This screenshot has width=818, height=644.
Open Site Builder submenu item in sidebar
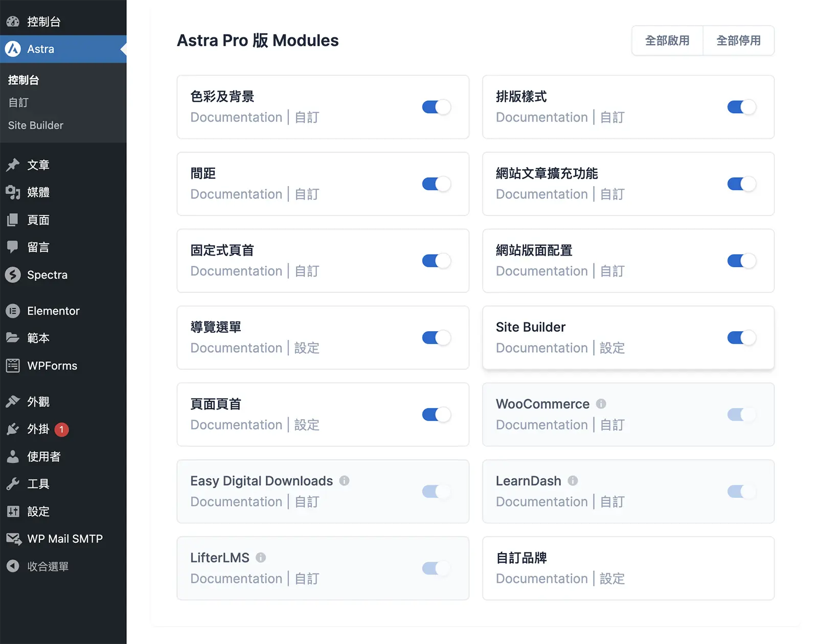pos(36,125)
